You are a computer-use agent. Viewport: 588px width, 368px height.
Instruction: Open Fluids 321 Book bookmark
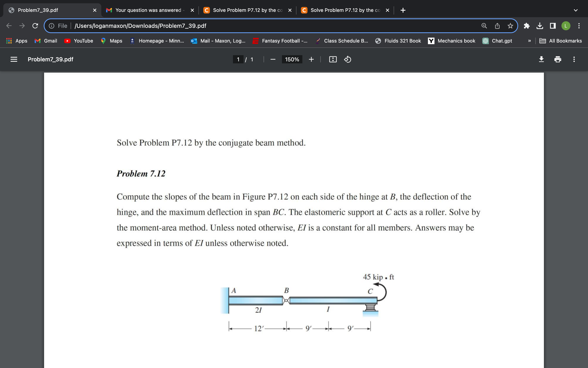(x=398, y=41)
